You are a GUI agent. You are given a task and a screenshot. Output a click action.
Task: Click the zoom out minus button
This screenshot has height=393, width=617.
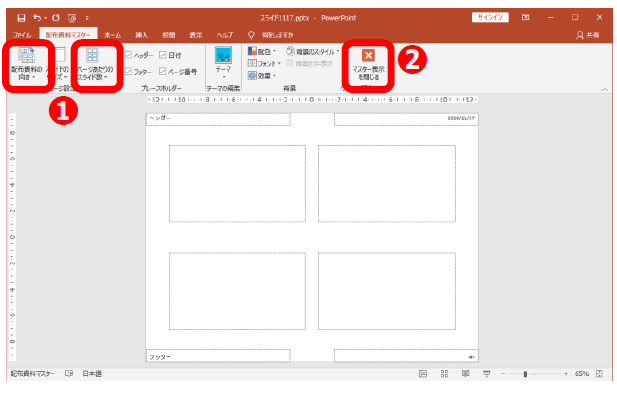click(x=502, y=374)
